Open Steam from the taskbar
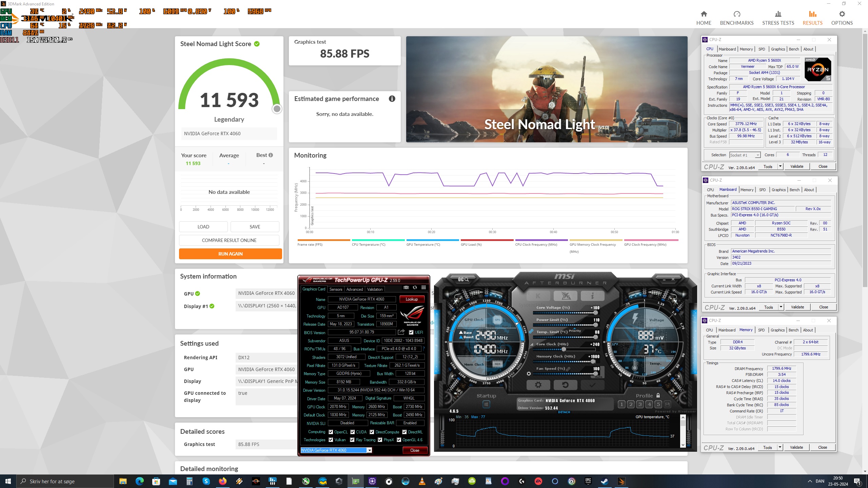868x488 pixels. (x=605, y=481)
